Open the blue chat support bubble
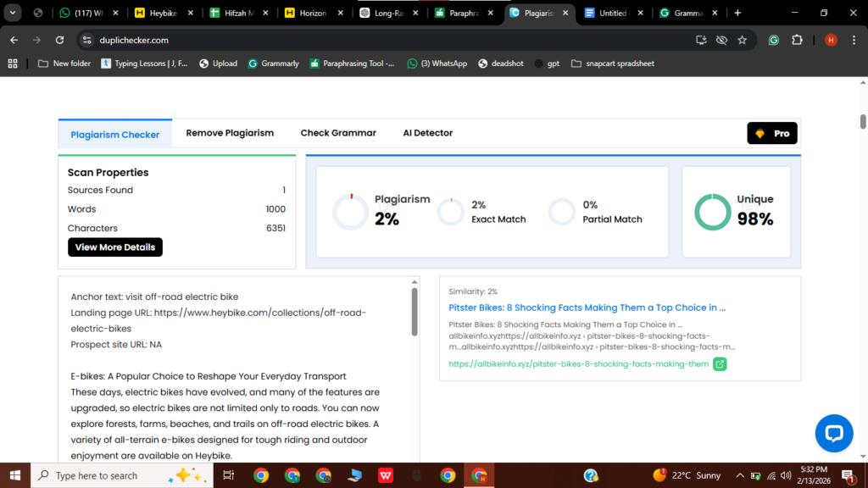The image size is (868, 488). [833, 433]
